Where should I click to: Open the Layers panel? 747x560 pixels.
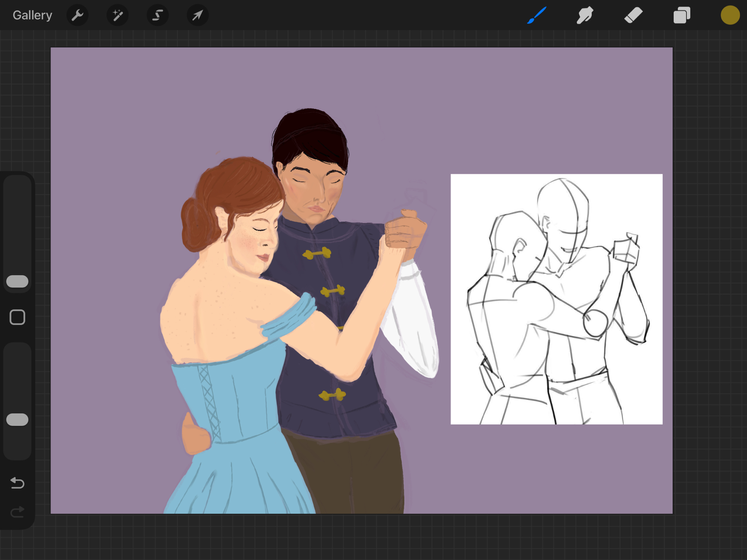pyautogui.click(x=682, y=15)
